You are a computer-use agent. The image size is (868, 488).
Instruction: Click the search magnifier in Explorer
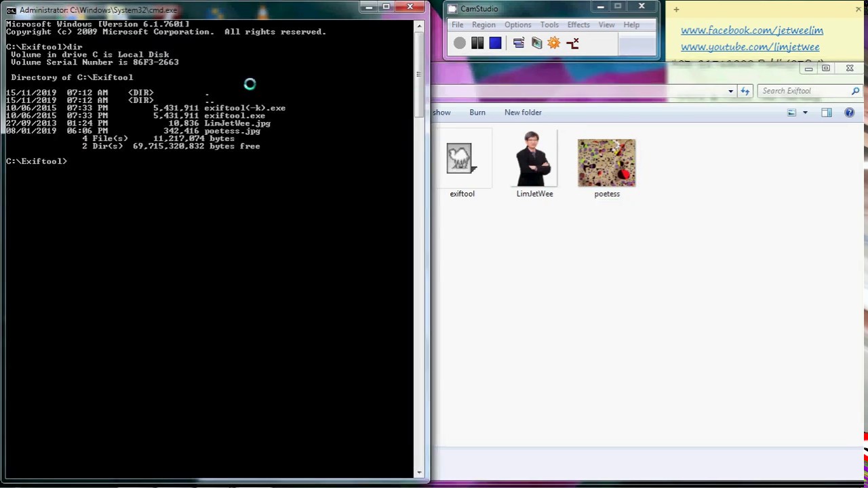[x=855, y=91]
